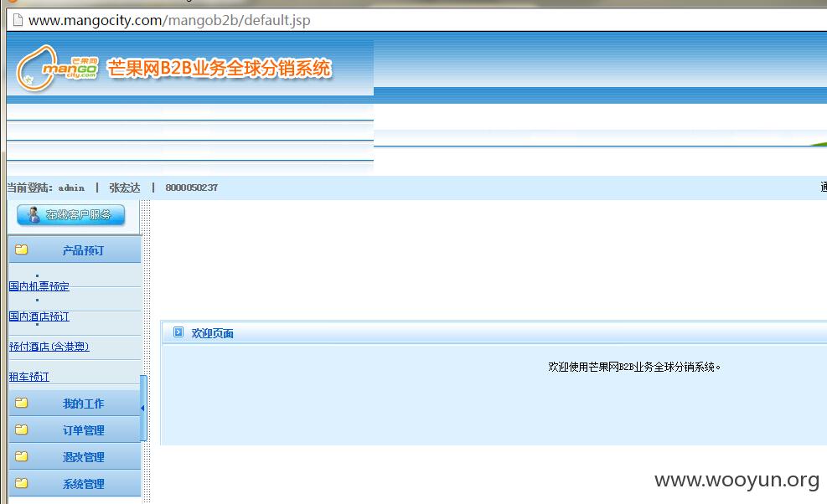Viewport: 827px width, 504px height.
Task: Click folder icon beside 产品预订
Action: click(22, 249)
